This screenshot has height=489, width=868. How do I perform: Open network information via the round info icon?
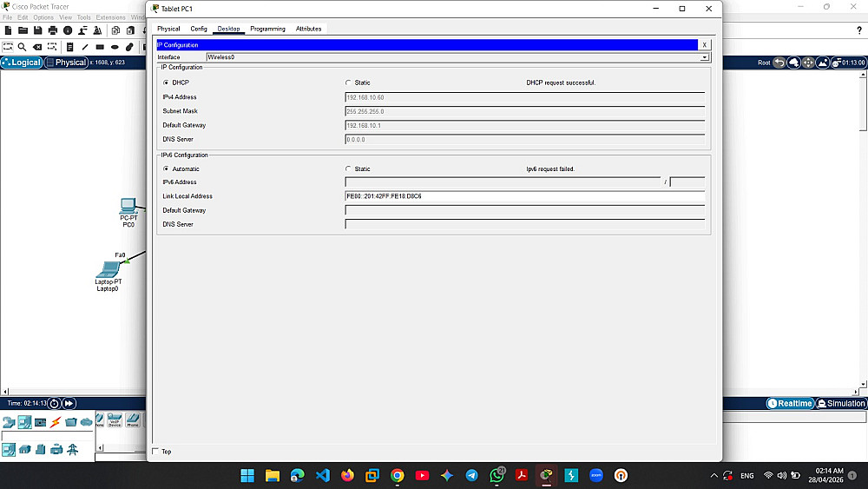[68, 30]
